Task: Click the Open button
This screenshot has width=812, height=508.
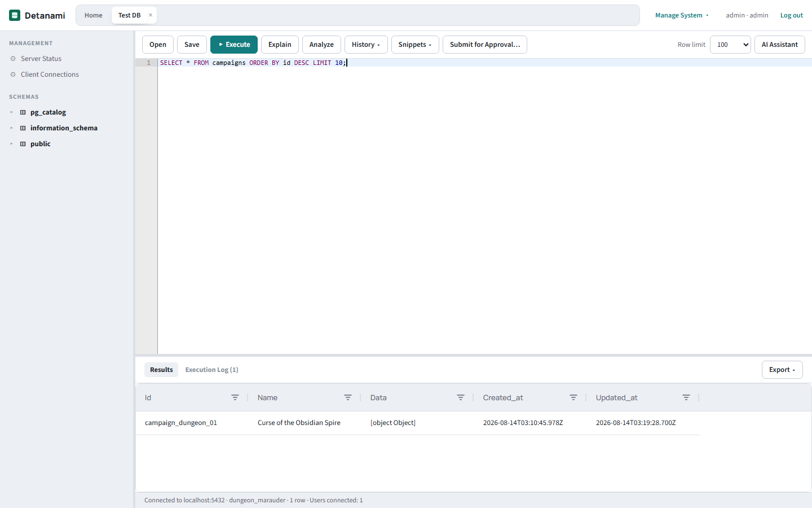Action: pyautogui.click(x=158, y=45)
